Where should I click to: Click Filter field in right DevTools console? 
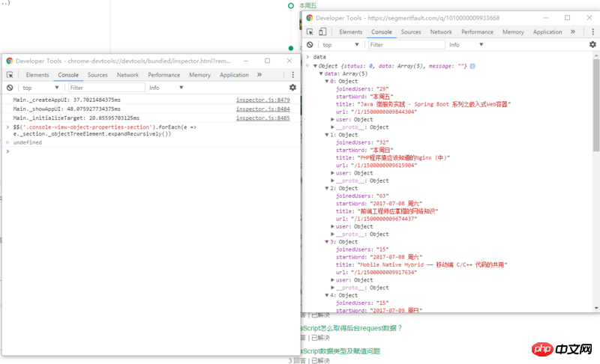[406, 44]
